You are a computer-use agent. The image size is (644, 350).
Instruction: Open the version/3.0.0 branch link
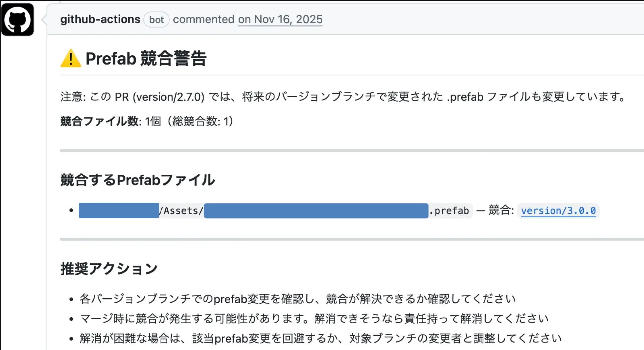click(x=558, y=210)
